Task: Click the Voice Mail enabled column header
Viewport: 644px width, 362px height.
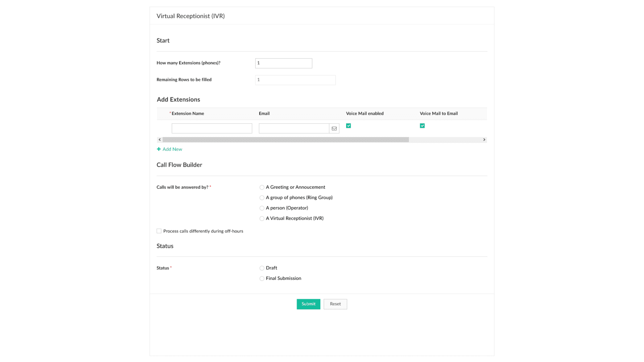Action: tap(365, 114)
